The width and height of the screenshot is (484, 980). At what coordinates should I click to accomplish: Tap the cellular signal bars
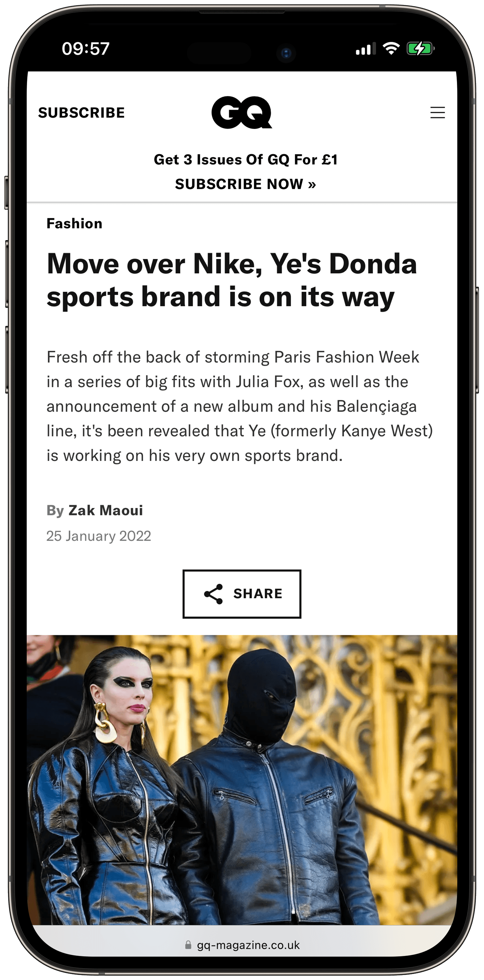[x=366, y=49]
